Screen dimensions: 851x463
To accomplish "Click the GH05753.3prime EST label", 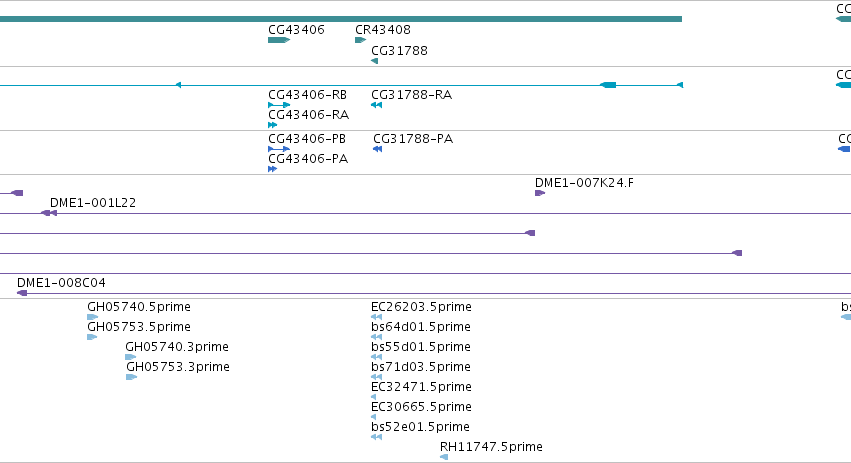I will [x=178, y=367].
